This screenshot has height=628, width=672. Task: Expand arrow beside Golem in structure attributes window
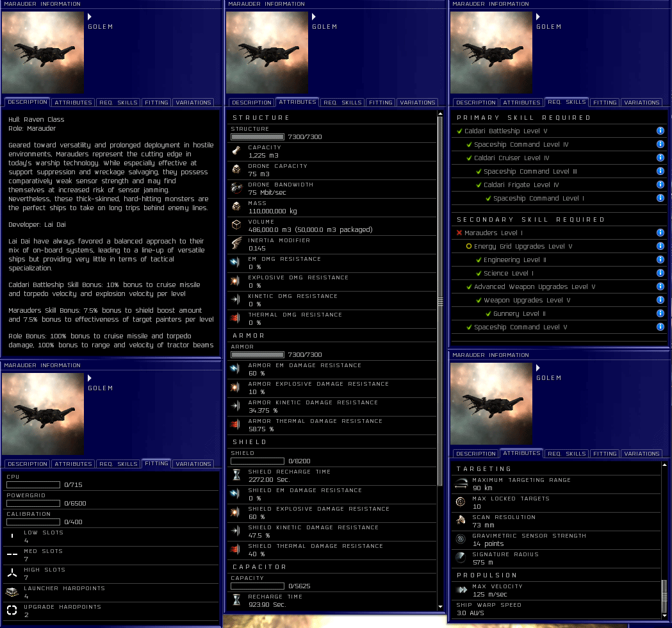click(x=314, y=17)
